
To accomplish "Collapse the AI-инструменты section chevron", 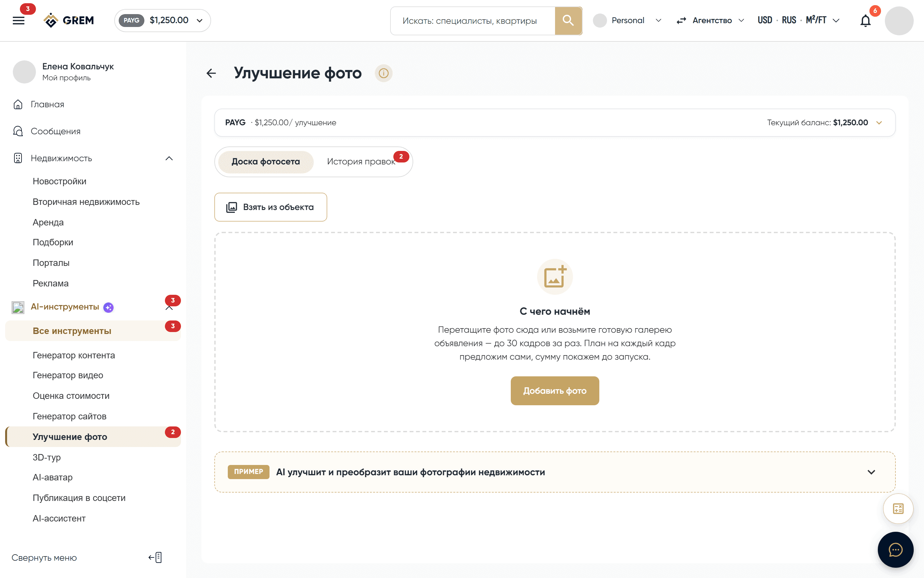I will [169, 308].
